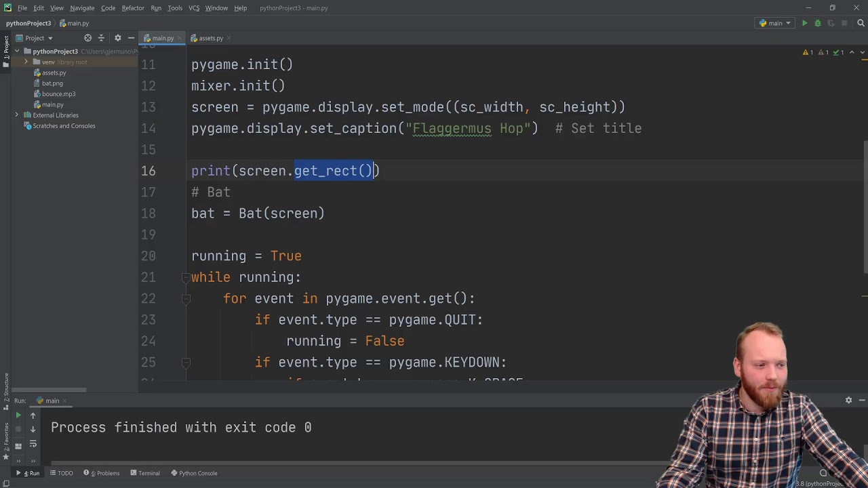
Task: Rerun 'main' from Run panel play icon
Action: tap(18, 415)
